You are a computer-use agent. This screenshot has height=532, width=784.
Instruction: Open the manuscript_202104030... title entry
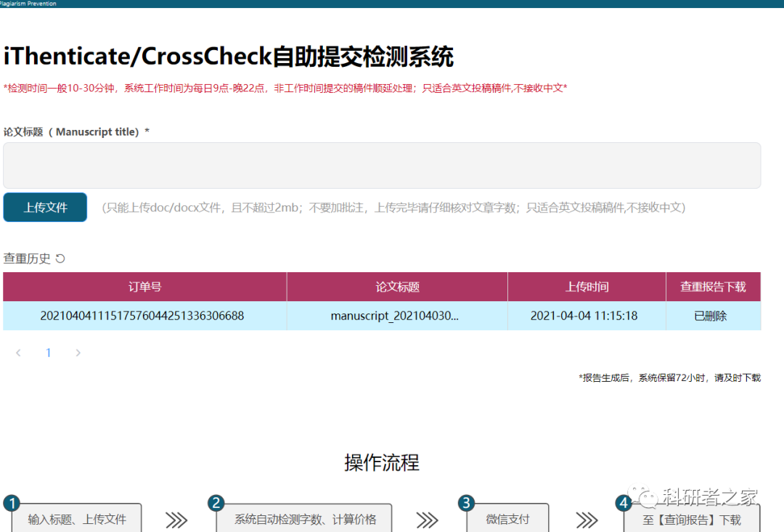[x=394, y=316]
